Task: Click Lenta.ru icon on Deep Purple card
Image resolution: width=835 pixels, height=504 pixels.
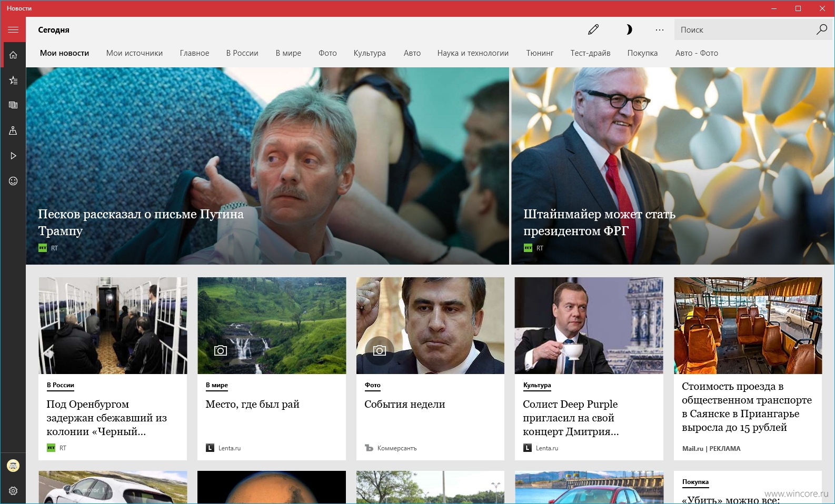Action: 528,448
